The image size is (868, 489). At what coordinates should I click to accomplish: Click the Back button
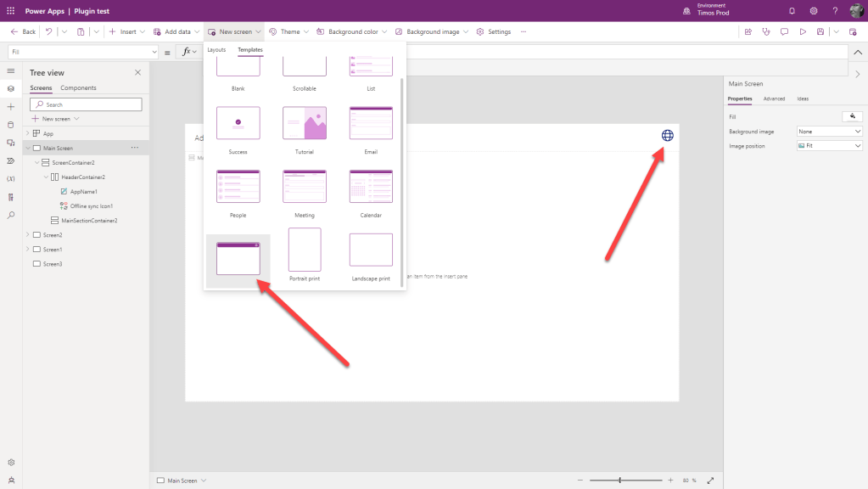point(23,31)
